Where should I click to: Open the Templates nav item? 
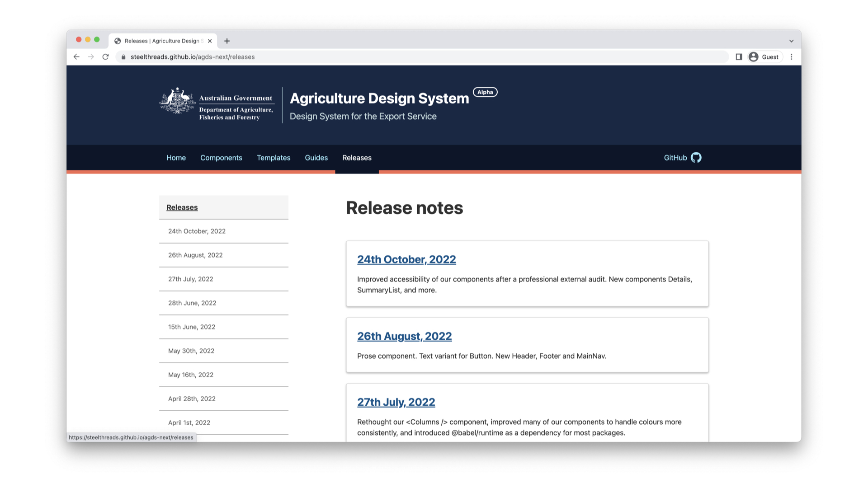click(274, 158)
